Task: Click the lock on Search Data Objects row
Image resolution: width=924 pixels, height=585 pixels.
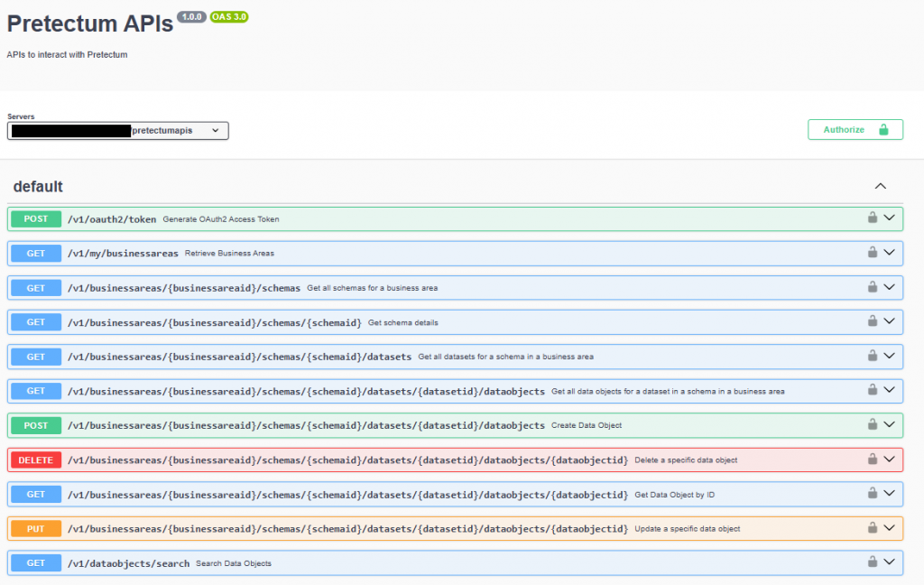Action: [x=873, y=562]
